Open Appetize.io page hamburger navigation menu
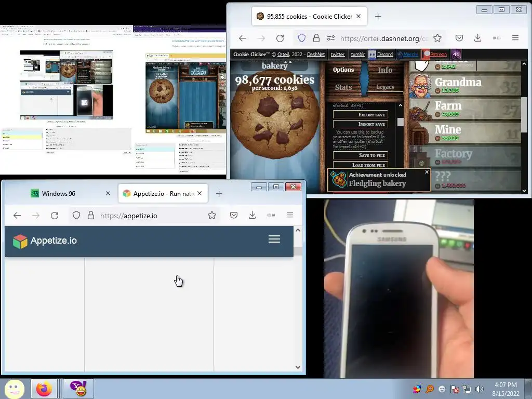This screenshot has height=399, width=532. click(274, 239)
